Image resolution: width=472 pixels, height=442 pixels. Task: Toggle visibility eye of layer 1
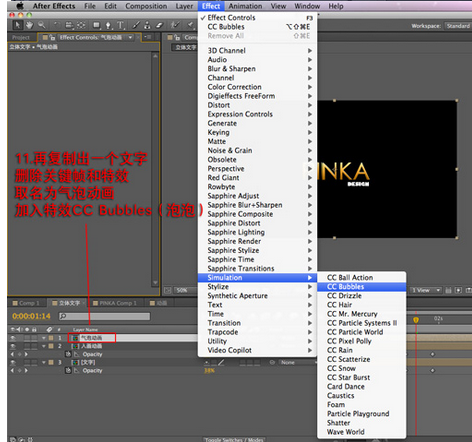tap(13, 338)
